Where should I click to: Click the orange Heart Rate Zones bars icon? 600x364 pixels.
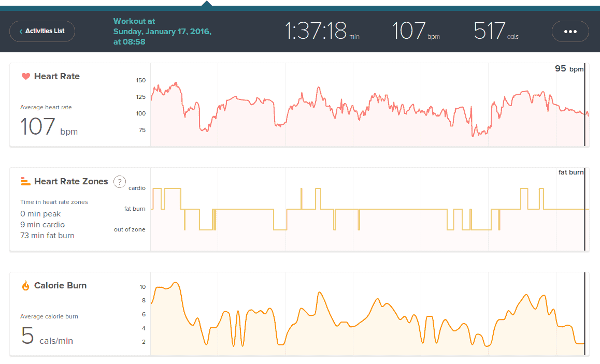tap(25, 181)
